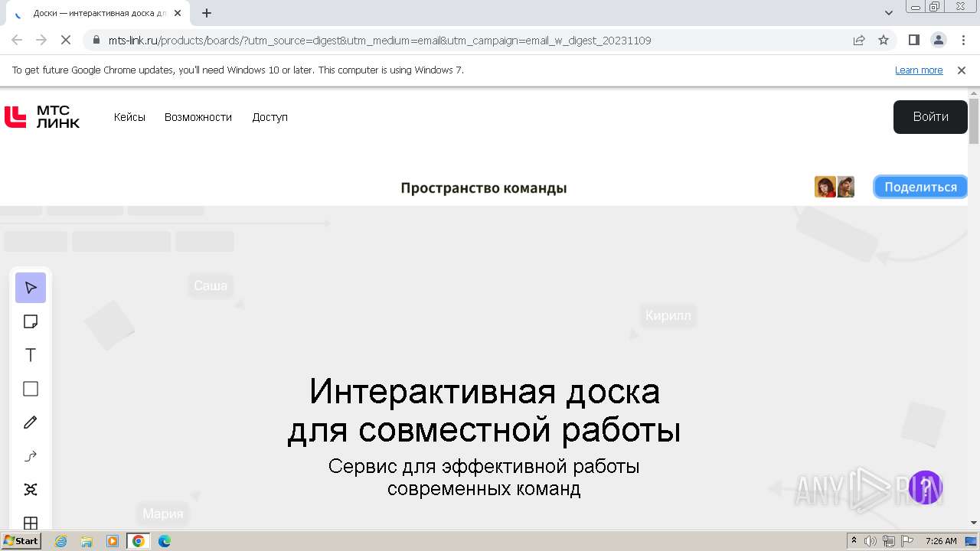Image resolution: width=980 pixels, height=551 pixels.
Task: Stop loading the page
Action: pyautogui.click(x=66, y=40)
